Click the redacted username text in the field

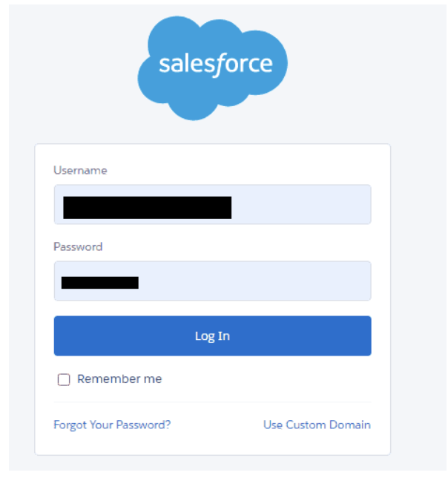[x=148, y=208]
